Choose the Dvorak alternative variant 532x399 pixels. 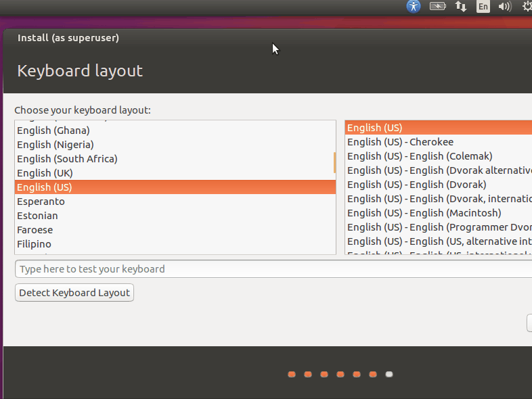coord(439,170)
